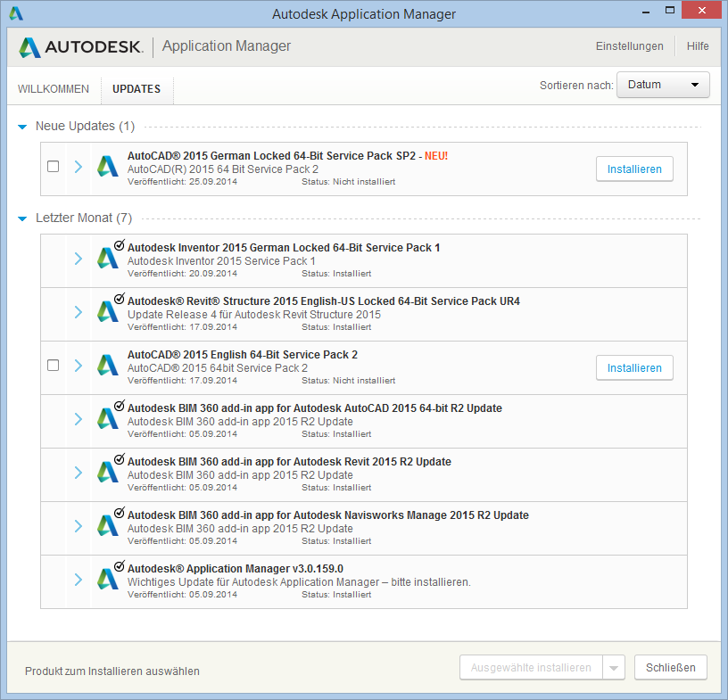The height and width of the screenshot is (700, 728).
Task: Click the Autodesk header logo
Action: 80,47
